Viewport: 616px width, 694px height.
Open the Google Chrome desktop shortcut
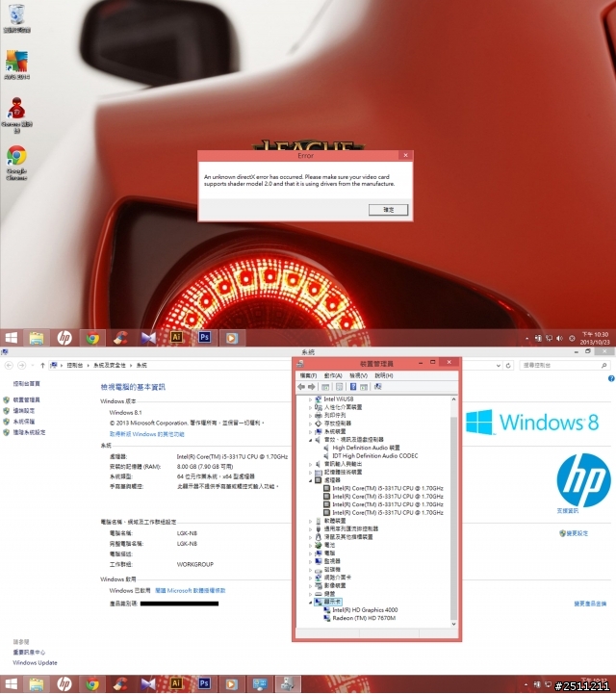(x=16, y=163)
